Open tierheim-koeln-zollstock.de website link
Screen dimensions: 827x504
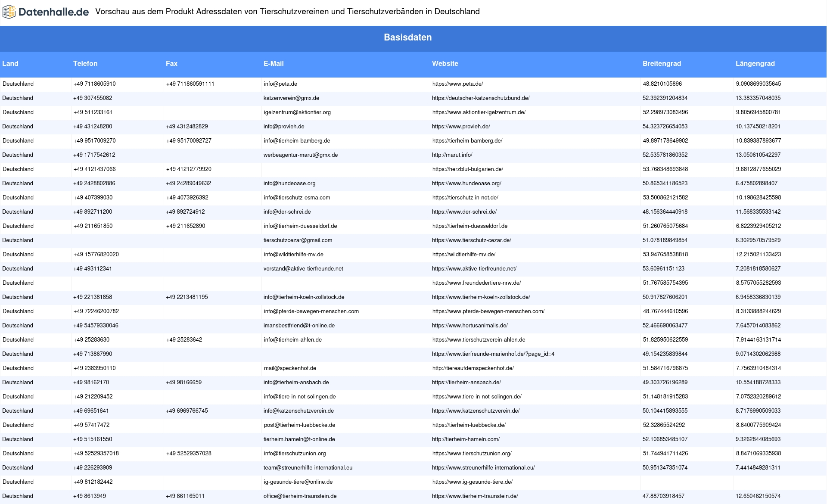tap(481, 297)
